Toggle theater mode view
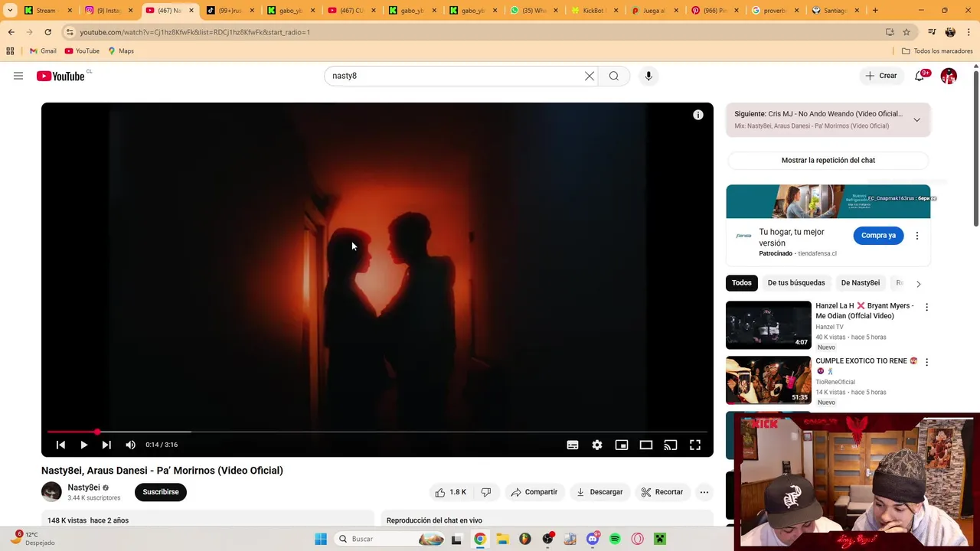This screenshot has width=980, height=551. (646, 445)
